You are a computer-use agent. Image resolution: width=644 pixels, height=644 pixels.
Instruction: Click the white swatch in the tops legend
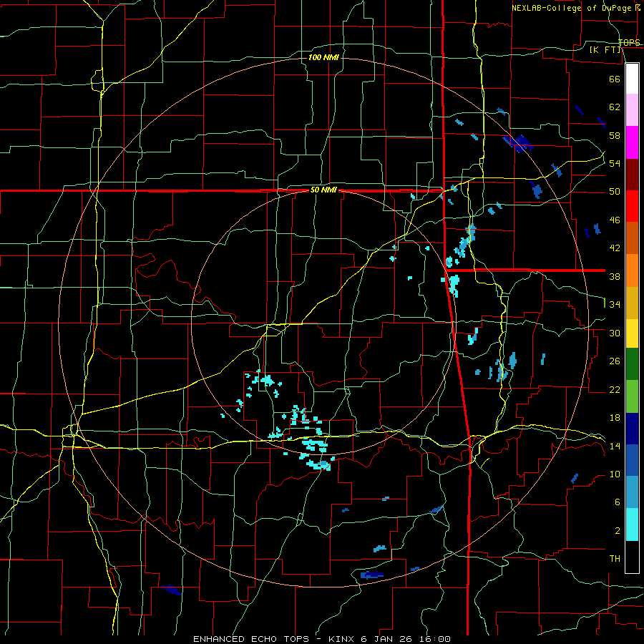[x=632, y=79]
